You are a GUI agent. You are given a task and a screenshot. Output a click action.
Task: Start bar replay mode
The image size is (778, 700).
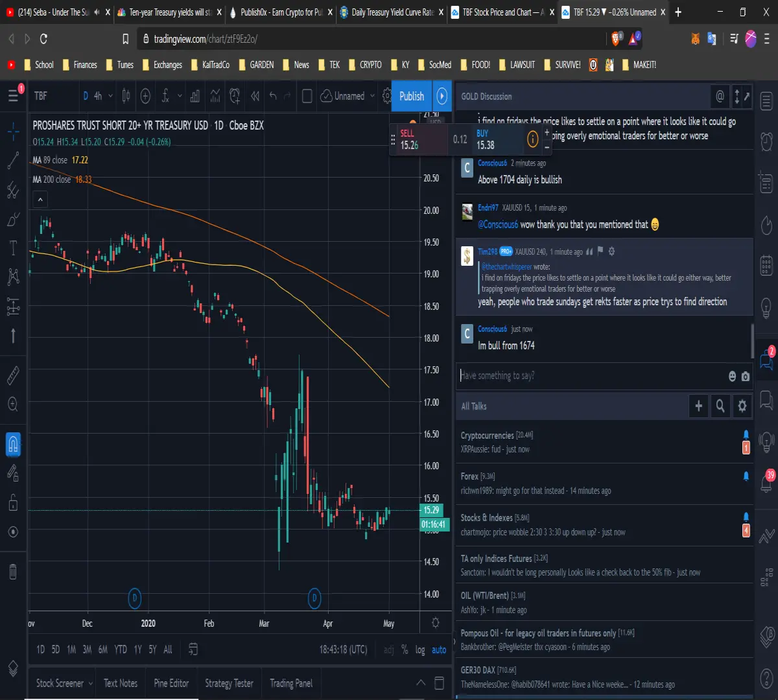[x=255, y=96]
